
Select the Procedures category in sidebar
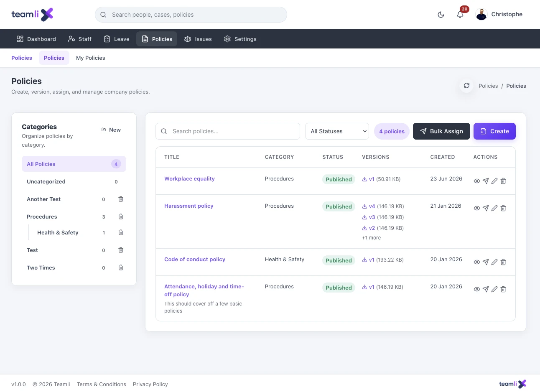tap(42, 217)
